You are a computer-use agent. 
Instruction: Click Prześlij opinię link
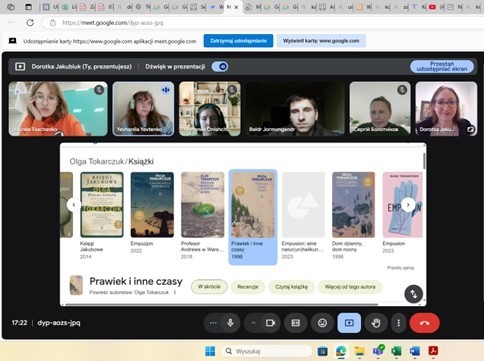coord(400,268)
